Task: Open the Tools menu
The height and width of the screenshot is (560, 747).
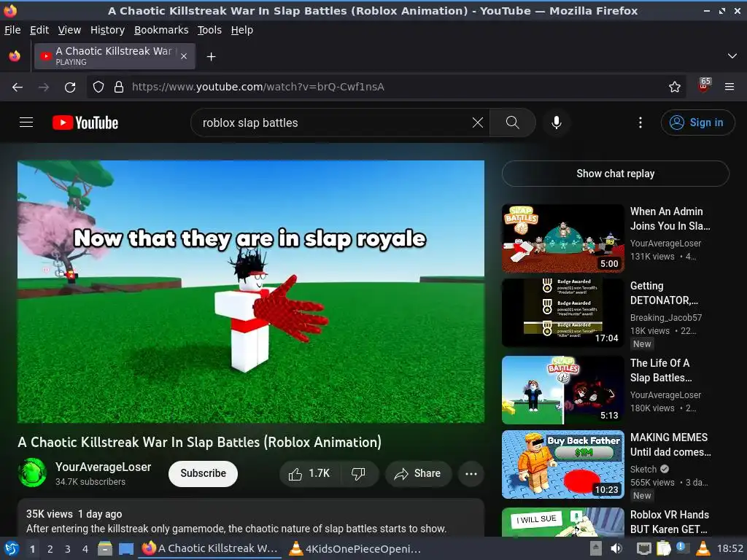Action: 209,30
